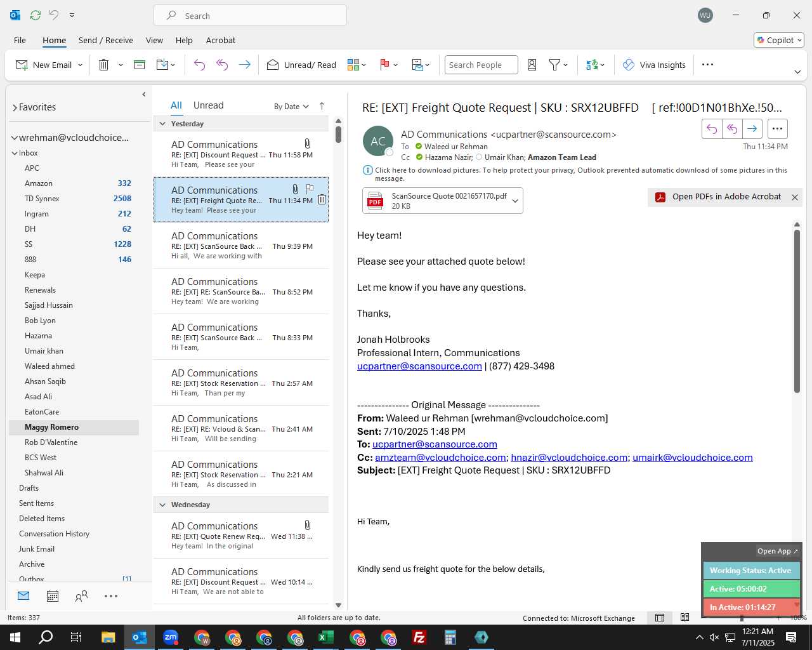The height and width of the screenshot is (650, 812).
Task: Click the Follow Up flag icon
Action: pos(384,65)
